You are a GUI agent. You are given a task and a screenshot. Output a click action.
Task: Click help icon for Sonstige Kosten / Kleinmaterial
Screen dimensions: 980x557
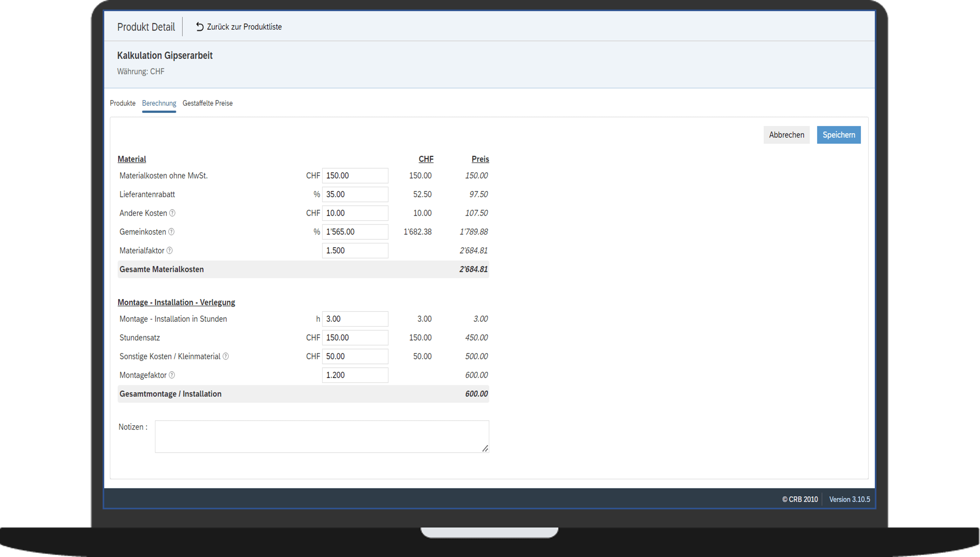226,357
